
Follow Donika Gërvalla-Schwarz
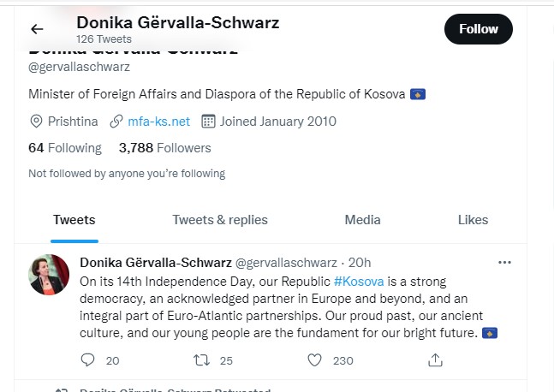[478, 29]
